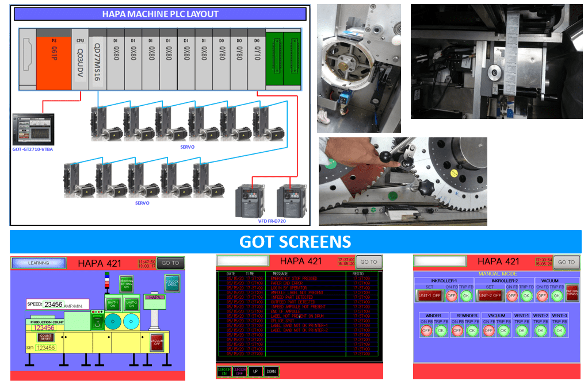Click the WINDER TRIP FB OK indicator
This screenshot has width=588, height=381.
(441, 330)
